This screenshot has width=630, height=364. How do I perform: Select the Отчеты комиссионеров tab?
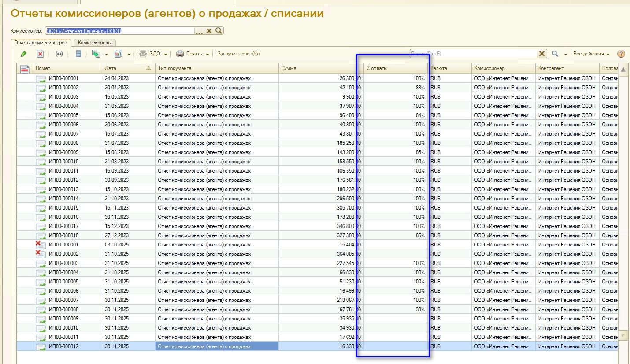[x=41, y=43]
